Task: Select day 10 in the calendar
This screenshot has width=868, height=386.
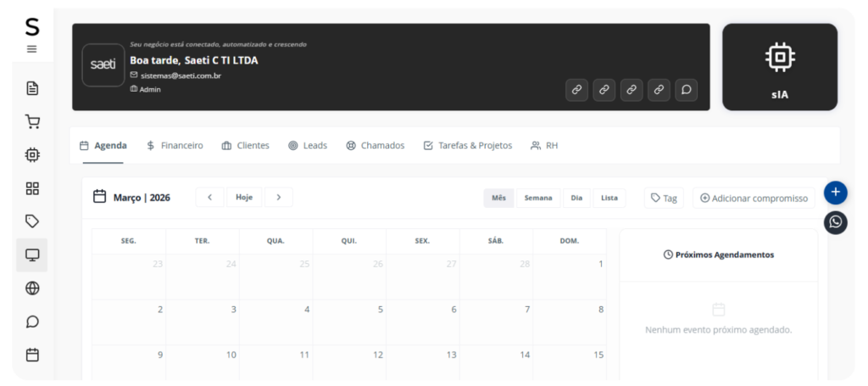Action: [x=231, y=355]
